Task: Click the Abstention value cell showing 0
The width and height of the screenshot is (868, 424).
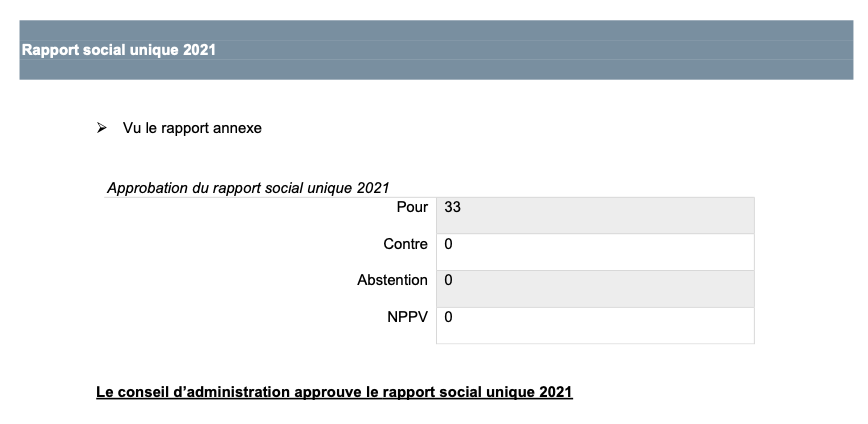Action: coord(595,289)
